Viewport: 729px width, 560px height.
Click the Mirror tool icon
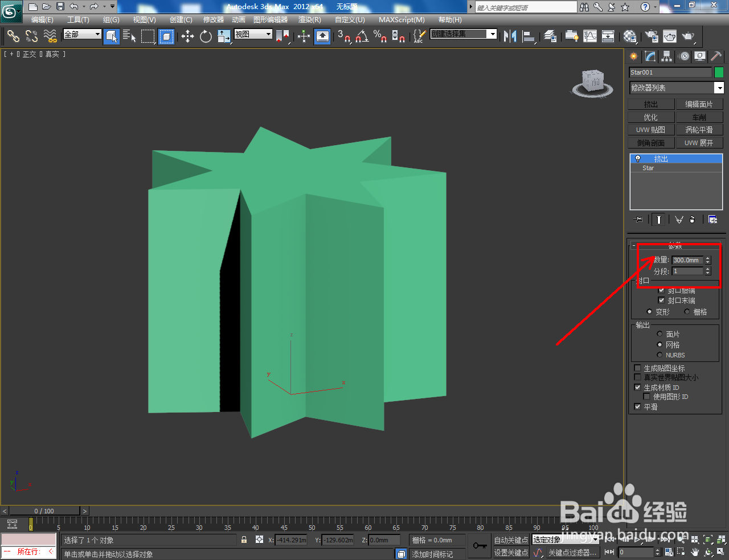[x=510, y=36]
